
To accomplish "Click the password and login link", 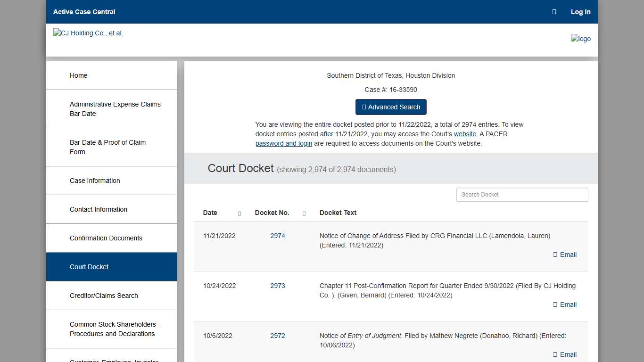I will point(283,143).
